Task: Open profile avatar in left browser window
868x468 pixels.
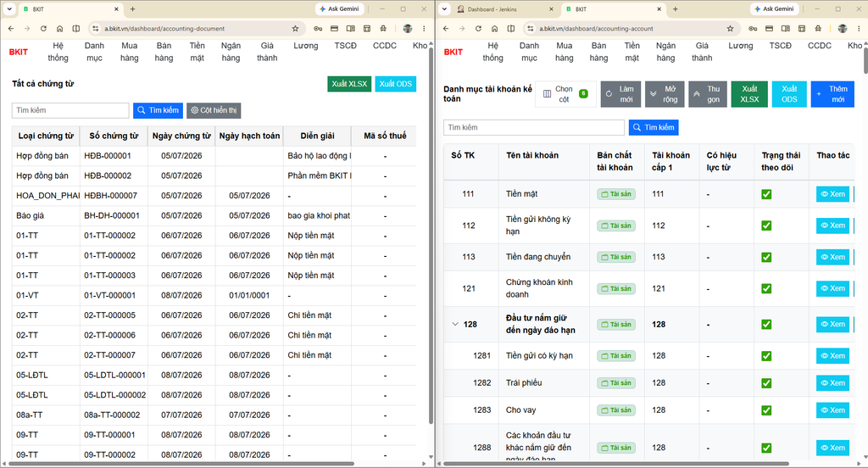Action: [408, 29]
